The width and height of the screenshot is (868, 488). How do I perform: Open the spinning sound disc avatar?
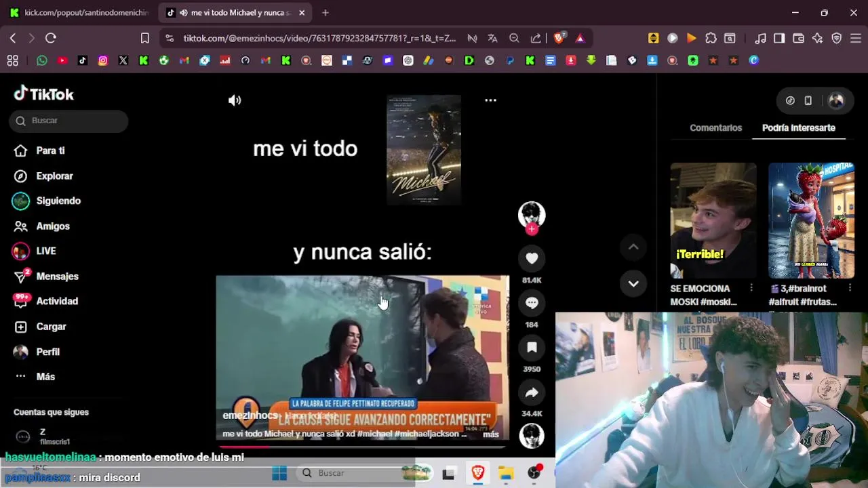pos(532,436)
